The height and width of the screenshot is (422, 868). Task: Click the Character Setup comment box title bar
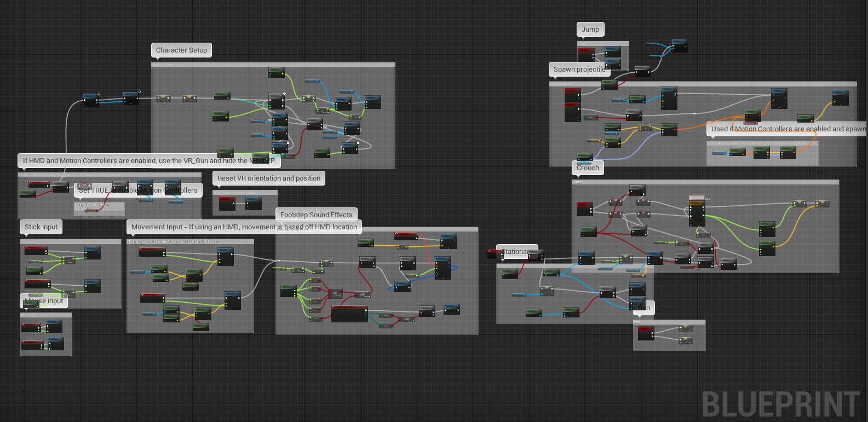[x=273, y=65]
